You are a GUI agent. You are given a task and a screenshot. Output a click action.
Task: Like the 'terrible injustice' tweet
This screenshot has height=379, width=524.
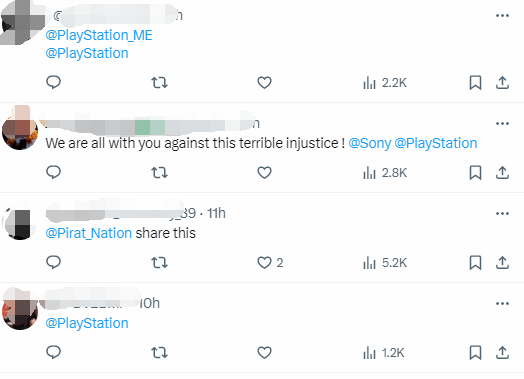pos(264,173)
